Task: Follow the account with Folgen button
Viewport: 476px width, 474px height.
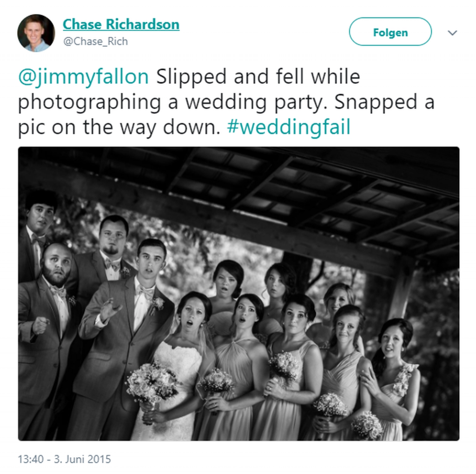Action: (x=390, y=32)
